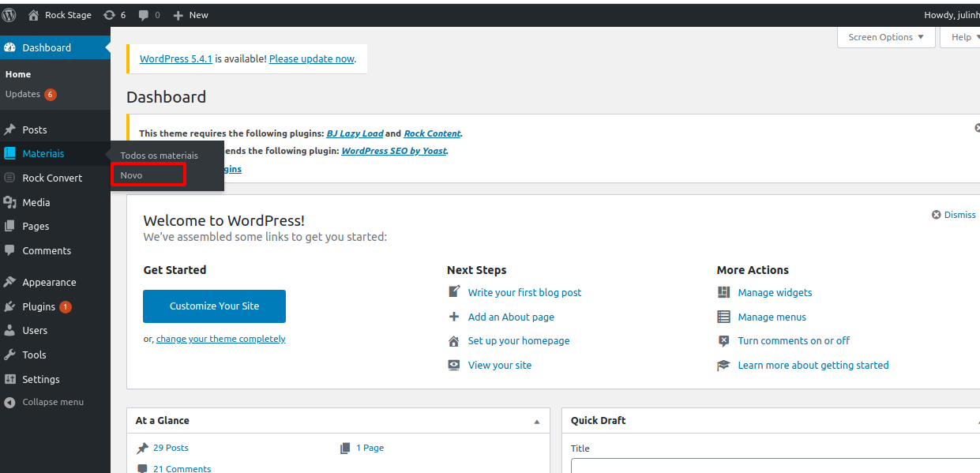Click change your theme completely link
980x473 pixels.
(x=221, y=339)
